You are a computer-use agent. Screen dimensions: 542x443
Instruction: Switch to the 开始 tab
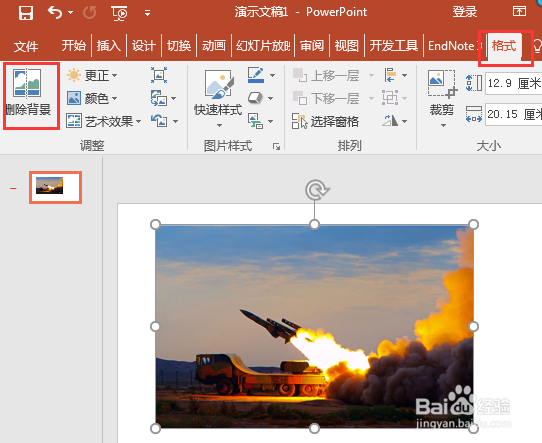click(73, 45)
